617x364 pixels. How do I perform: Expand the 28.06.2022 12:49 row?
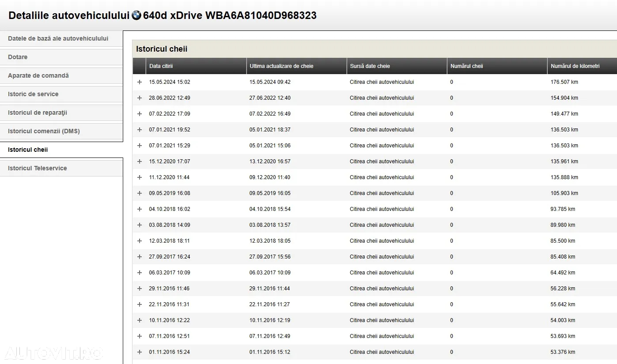140,98
